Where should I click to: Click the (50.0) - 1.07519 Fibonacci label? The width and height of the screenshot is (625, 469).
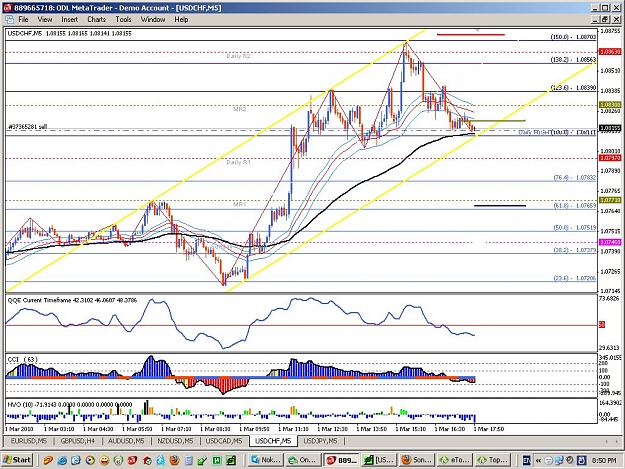(574, 228)
